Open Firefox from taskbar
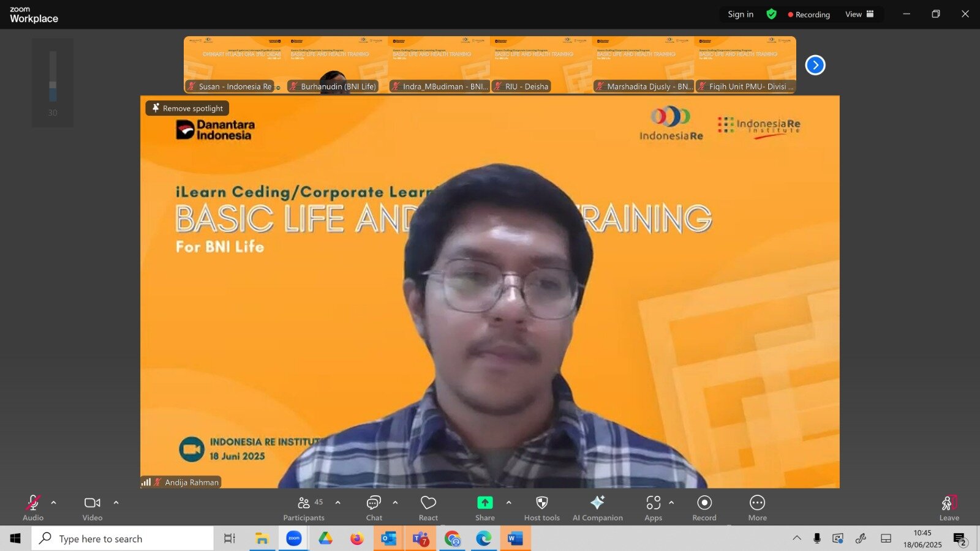Viewport: 980px width, 551px height. pyautogui.click(x=357, y=539)
